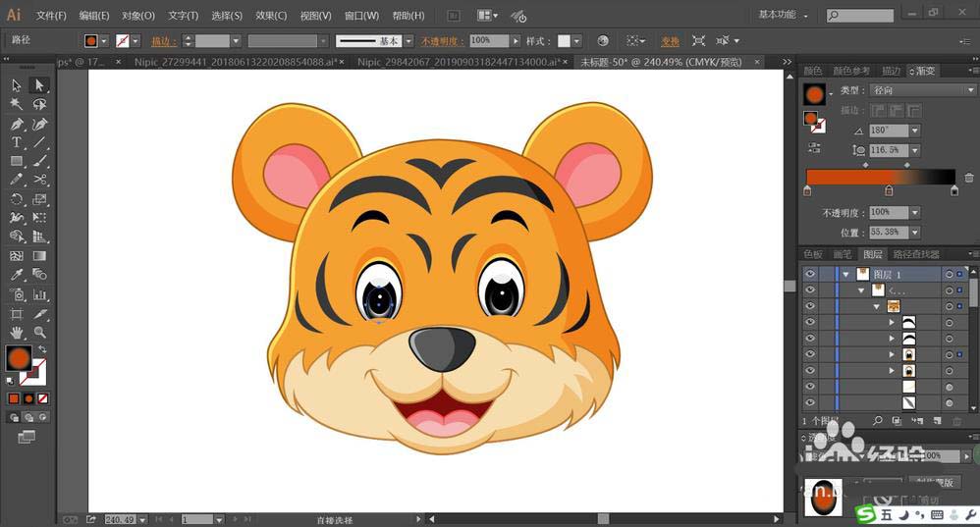This screenshot has width=980, height=527.
Task: Choose the Zoom tool in toolbox
Action: click(x=40, y=333)
